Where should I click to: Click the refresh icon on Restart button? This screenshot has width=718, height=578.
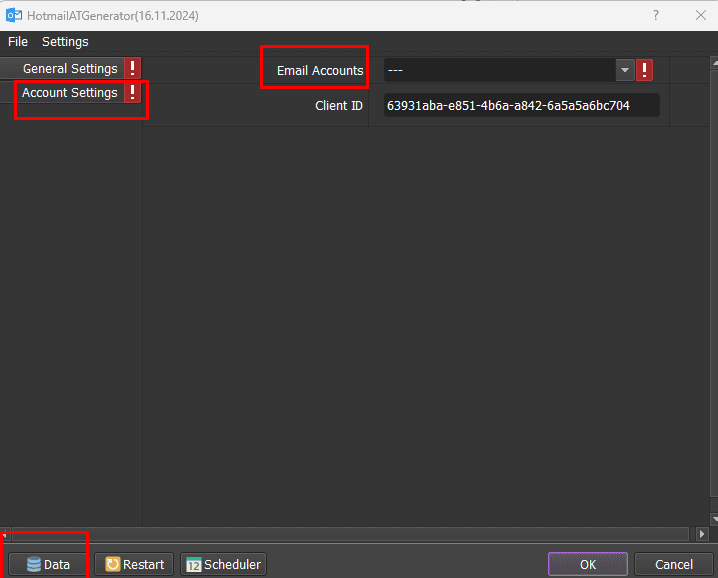coord(112,564)
